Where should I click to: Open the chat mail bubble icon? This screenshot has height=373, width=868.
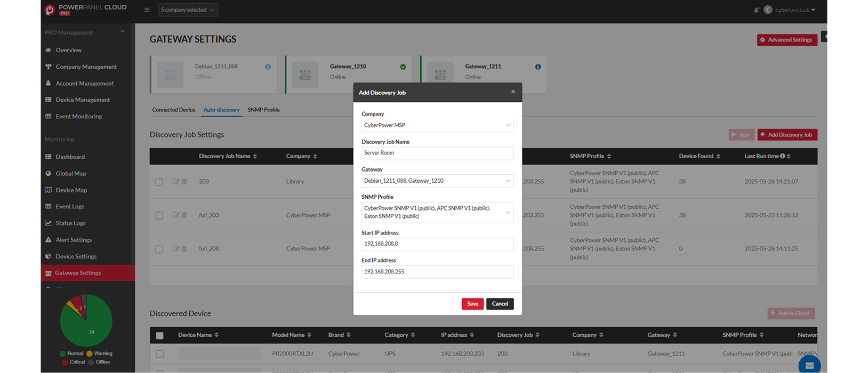pos(809,364)
